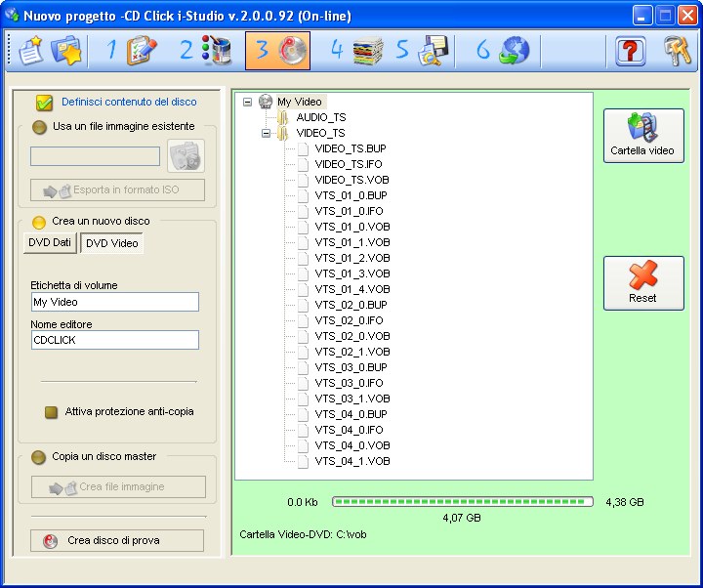
Task: Click the disc capacity progress bar
Action: (x=462, y=502)
